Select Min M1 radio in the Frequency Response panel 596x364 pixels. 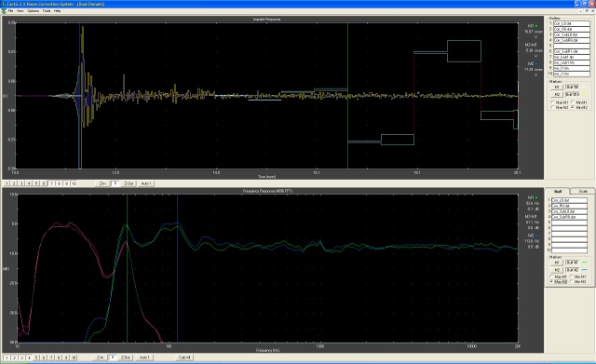[x=578, y=277]
